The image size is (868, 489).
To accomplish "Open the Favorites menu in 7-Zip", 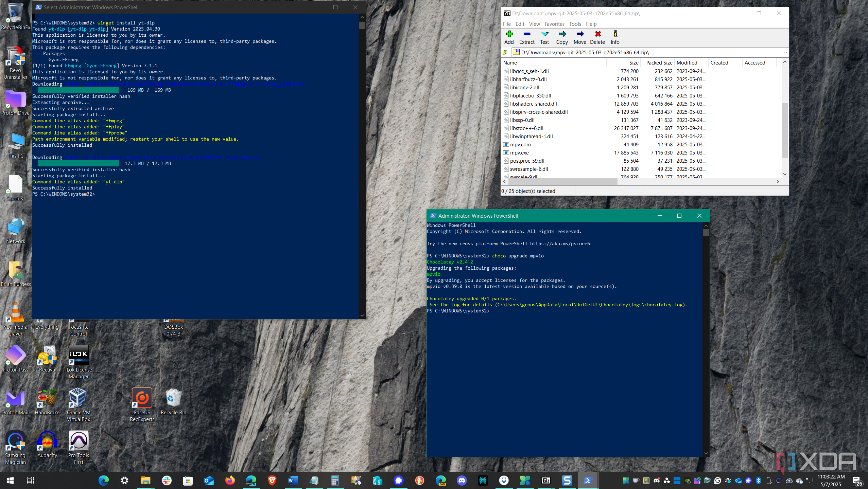I will [554, 24].
